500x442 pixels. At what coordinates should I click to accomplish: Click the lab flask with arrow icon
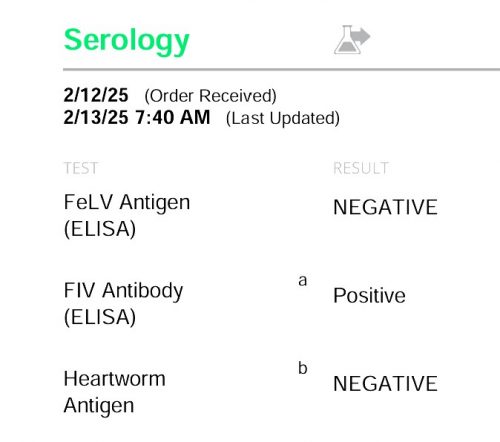tap(352, 40)
